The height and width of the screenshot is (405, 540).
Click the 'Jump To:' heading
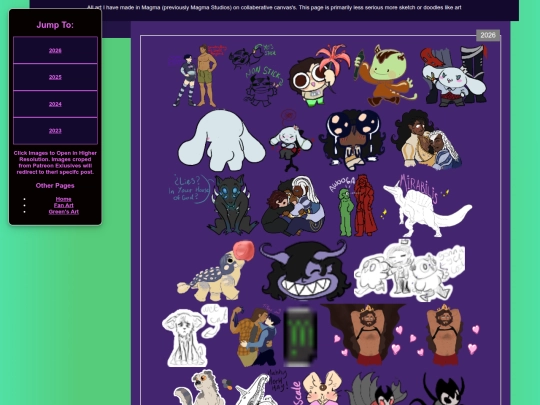[x=55, y=25]
